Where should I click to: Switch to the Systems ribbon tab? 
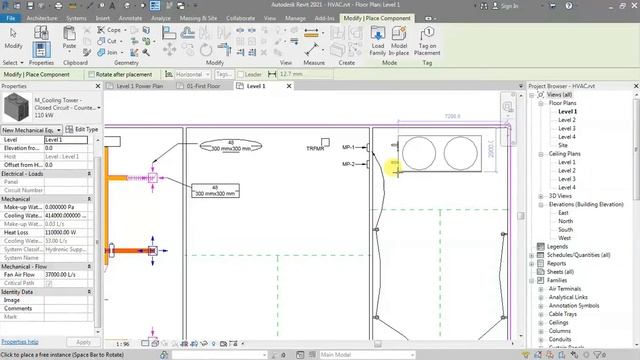[76, 18]
